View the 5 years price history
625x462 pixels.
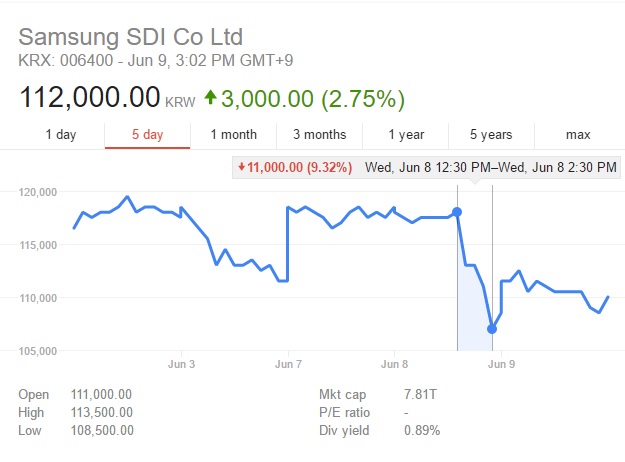coord(491,135)
